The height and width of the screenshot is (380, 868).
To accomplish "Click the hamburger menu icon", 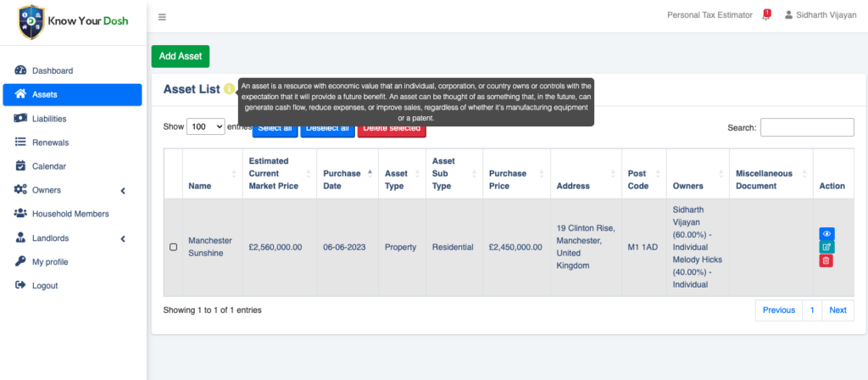I will pyautogui.click(x=162, y=17).
